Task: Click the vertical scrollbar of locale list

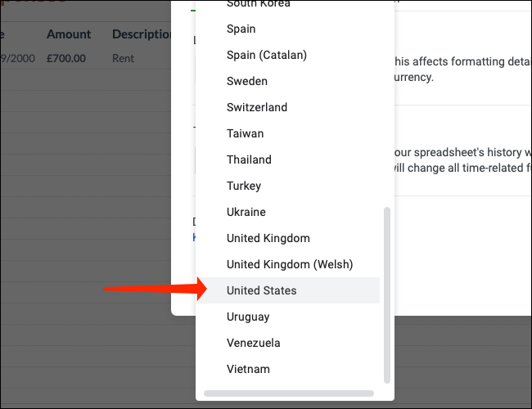Action: [387, 295]
